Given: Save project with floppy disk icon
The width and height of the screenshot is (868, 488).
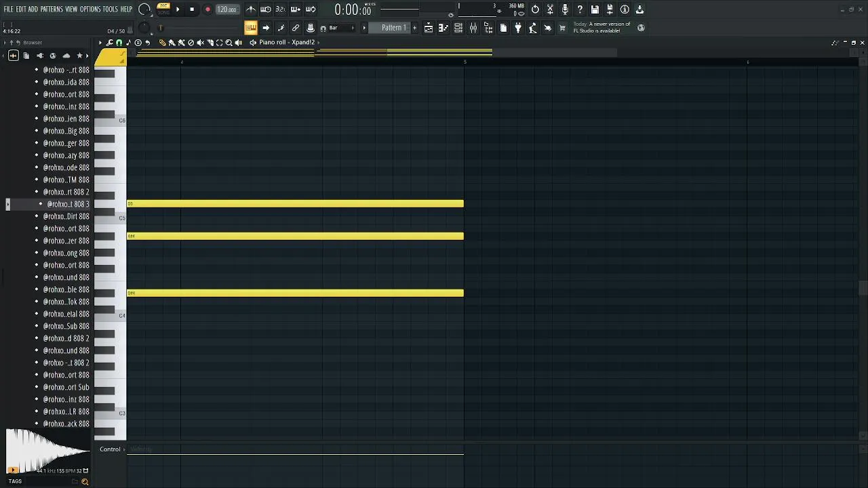Looking at the screenshot, I should coord(595,9).
